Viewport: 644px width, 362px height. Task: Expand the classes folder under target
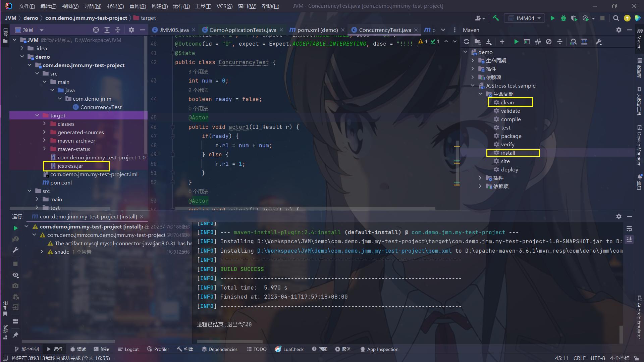(44, 124)
